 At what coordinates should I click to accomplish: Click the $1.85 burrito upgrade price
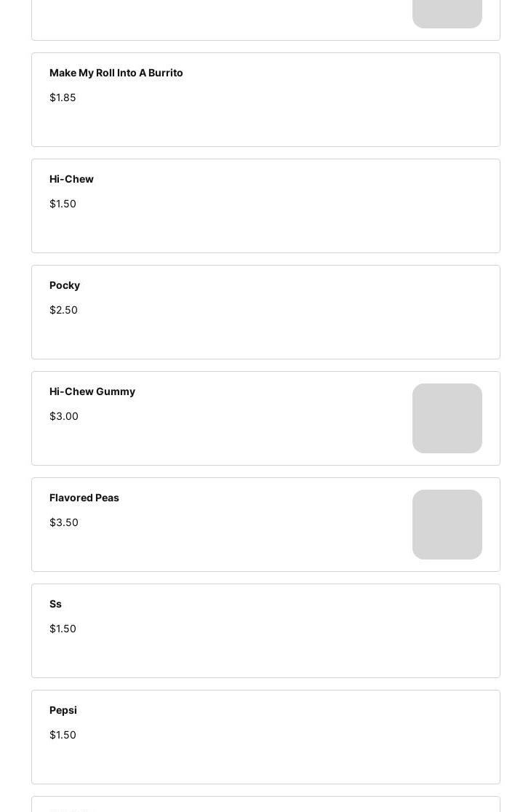pos(63,97)
